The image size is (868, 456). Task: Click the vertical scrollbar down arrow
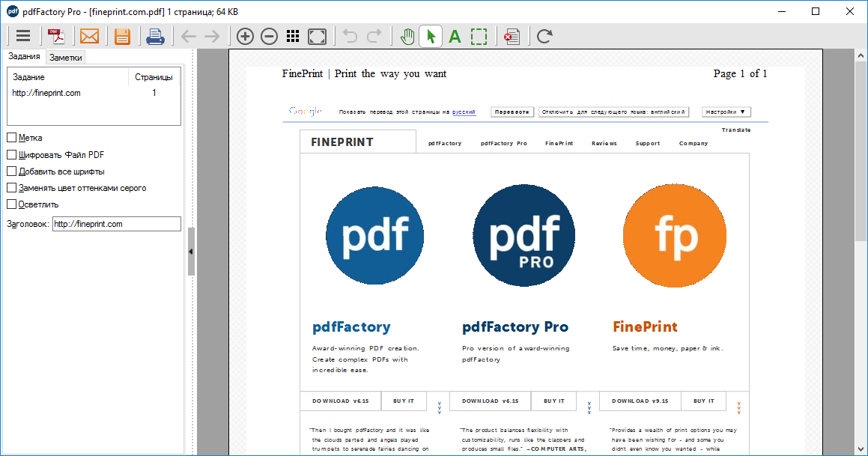pos(861,449)
